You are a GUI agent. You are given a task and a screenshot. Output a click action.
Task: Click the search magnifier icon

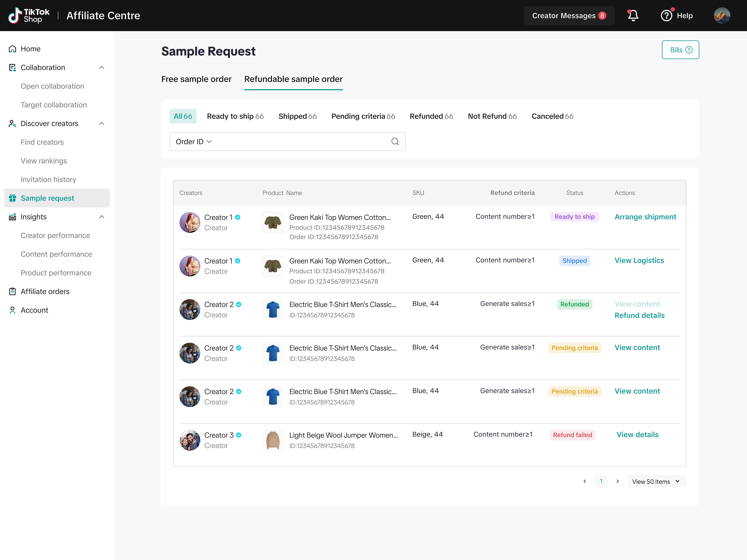[395, 141]
